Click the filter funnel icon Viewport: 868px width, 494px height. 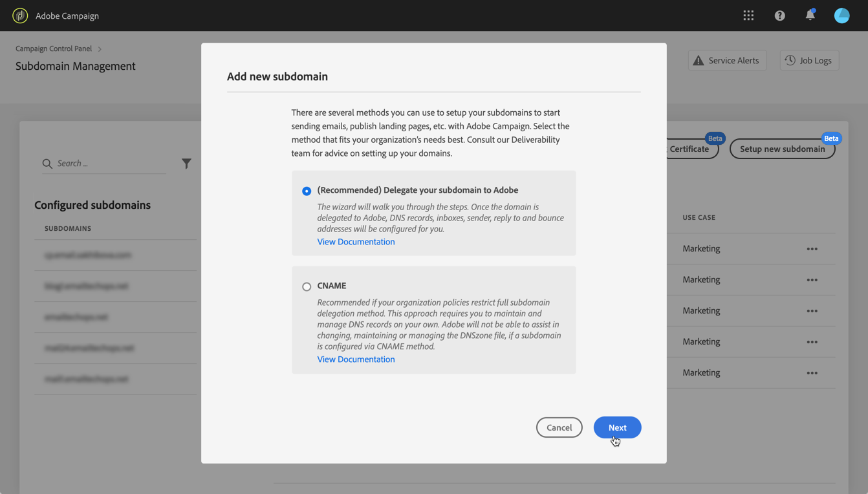point(186,164)
